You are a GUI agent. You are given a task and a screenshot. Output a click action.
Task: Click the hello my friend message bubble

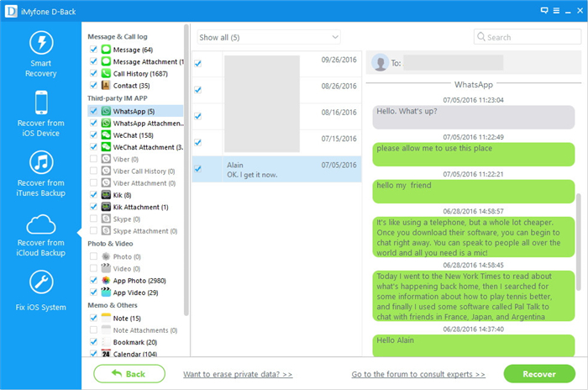point(474,191)
